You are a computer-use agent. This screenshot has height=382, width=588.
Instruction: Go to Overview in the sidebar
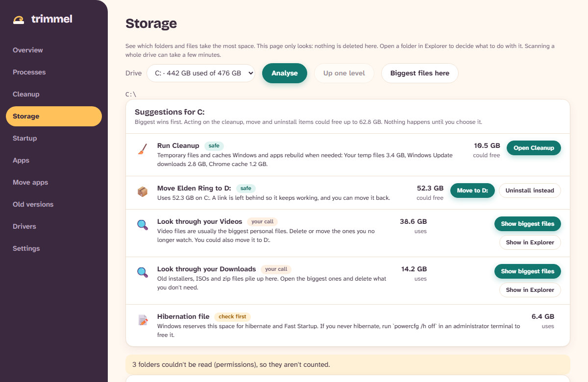pos(54,50)
